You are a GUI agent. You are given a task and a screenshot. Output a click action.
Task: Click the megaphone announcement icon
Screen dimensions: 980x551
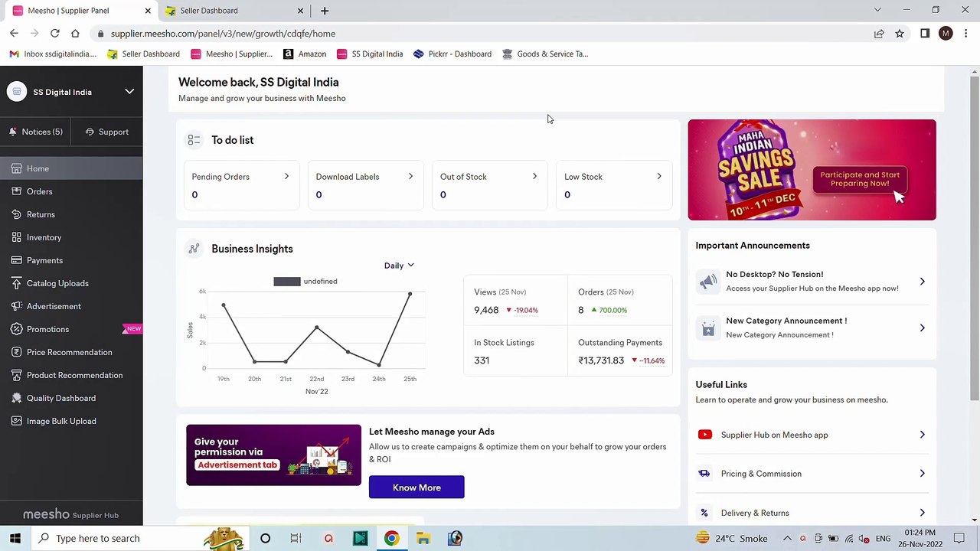tap(708, 281)
